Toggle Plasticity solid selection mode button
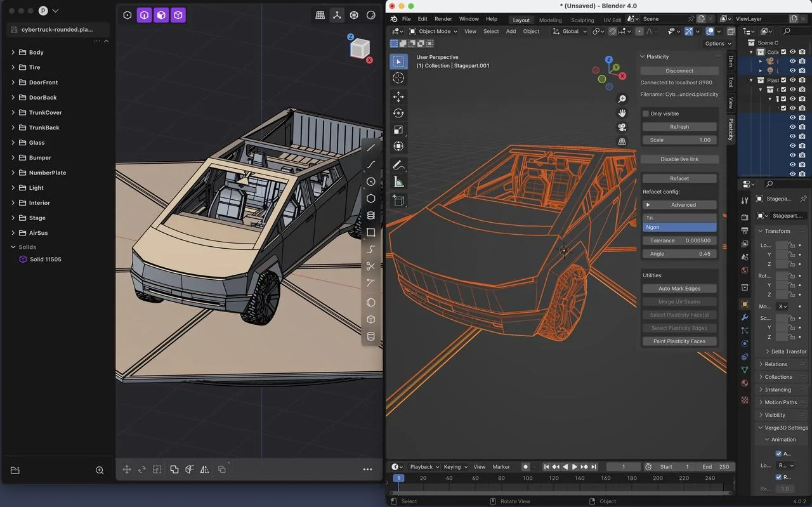Viewport: 812px width, 507px height. (178, 15)
